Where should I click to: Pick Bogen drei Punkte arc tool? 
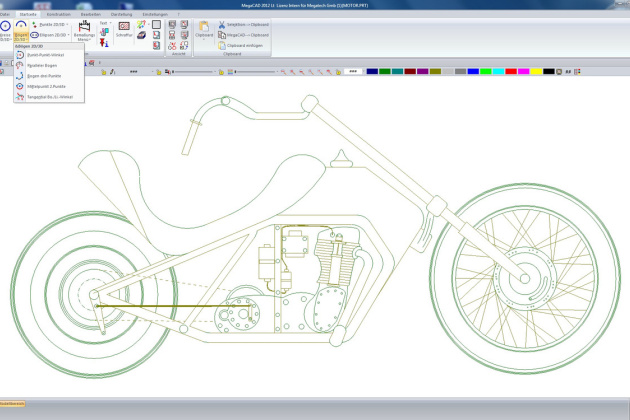44,75
